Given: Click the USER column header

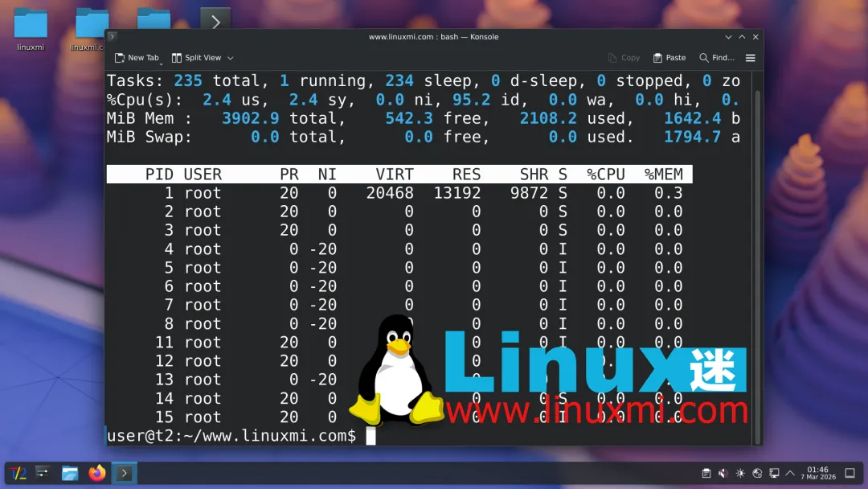Looking at the screenshot, I should [x=203, y=175].
